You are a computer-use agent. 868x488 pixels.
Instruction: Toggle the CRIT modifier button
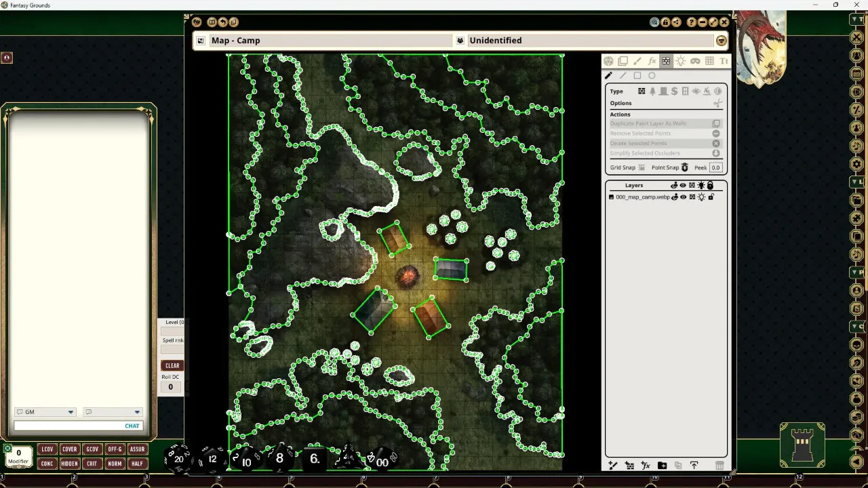pos(92,464)
